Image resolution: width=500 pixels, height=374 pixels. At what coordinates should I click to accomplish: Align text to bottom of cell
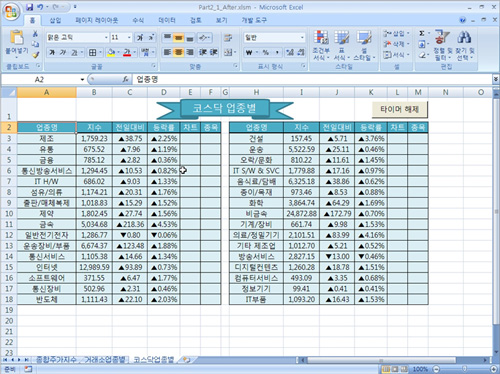click(190, 37)
